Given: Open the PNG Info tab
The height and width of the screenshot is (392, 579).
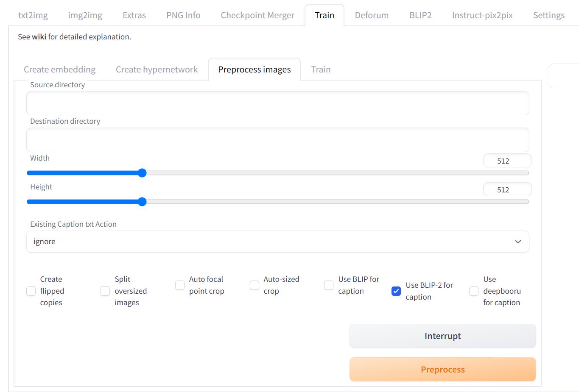Looking at the screenshot, I should tap(183, 15).
